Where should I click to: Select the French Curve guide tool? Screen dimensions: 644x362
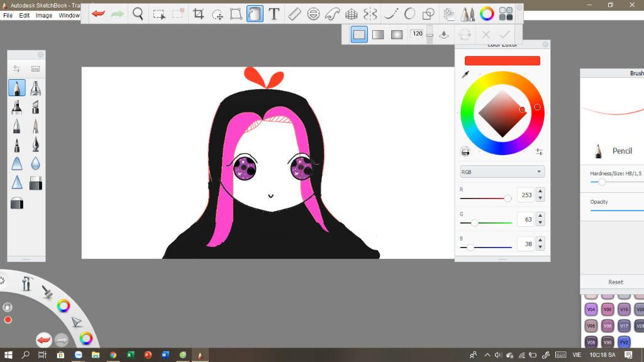pyautogui.click(x=332, y=14)
